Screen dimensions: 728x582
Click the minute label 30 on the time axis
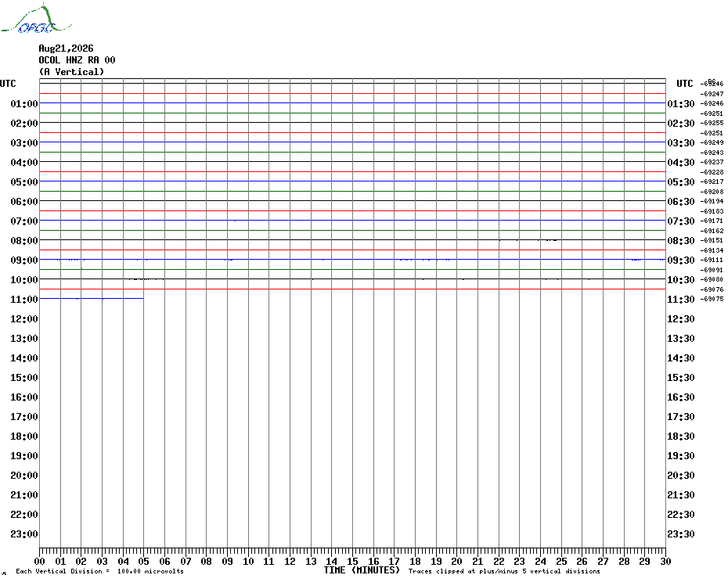point(666,562)
